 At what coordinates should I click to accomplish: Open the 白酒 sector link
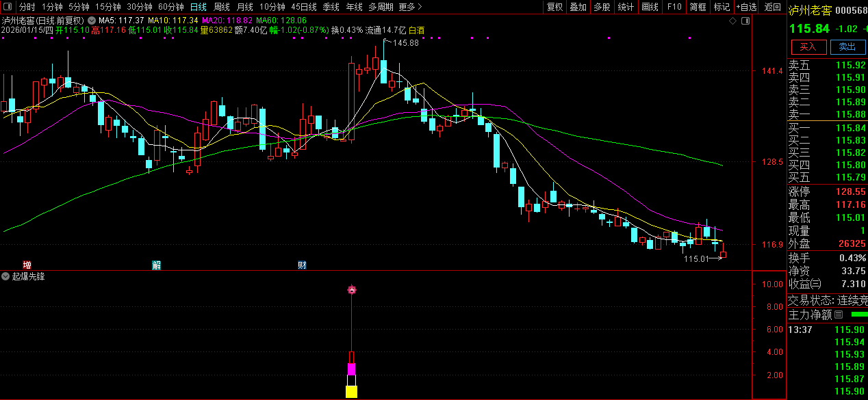[416, 30]
